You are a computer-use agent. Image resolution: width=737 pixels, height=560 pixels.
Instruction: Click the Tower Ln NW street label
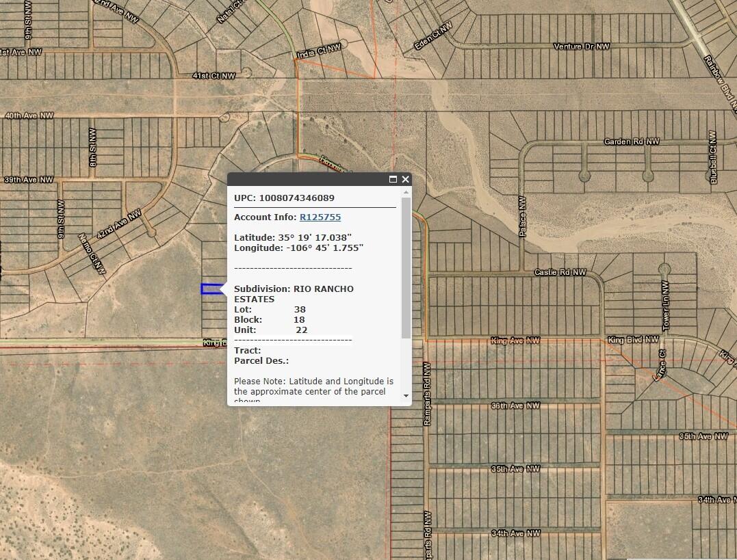coord(665,305)
